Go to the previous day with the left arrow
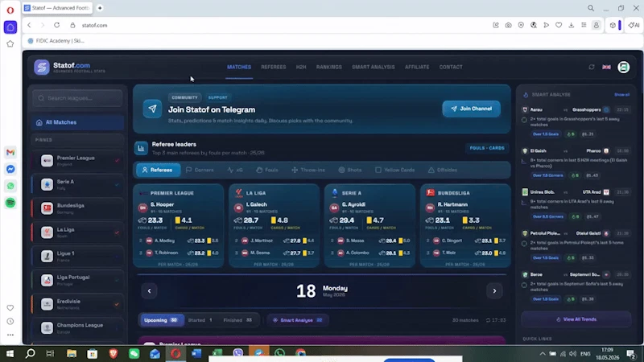Image resolution: width=644 pixels, height=362 pixels. click(150, 291)
